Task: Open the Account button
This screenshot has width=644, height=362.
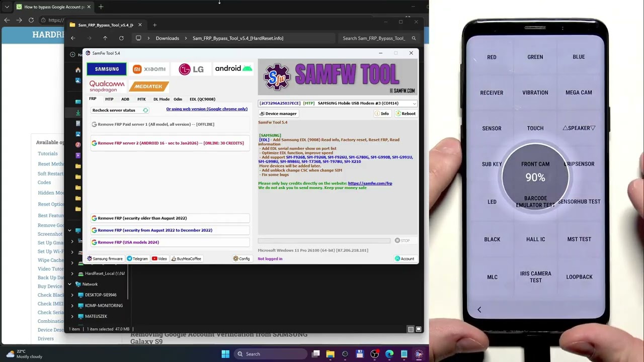Action: pos(405,259)
